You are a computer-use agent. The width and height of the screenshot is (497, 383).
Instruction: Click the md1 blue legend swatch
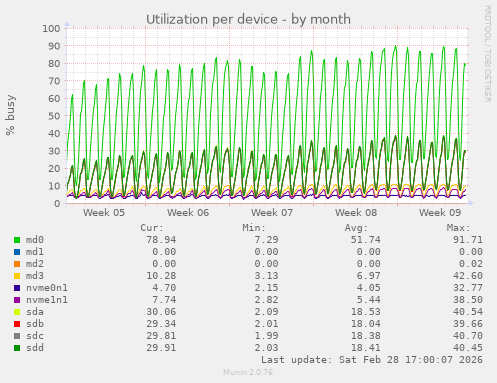click(x=17, y=252)
